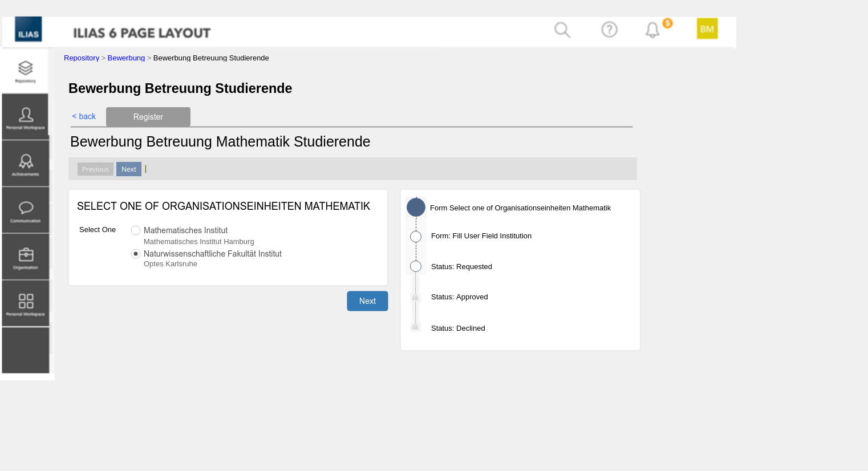Viewport: 868px width, 471px height.
Task: Open Communication in the sidebar
Action: 25,210
